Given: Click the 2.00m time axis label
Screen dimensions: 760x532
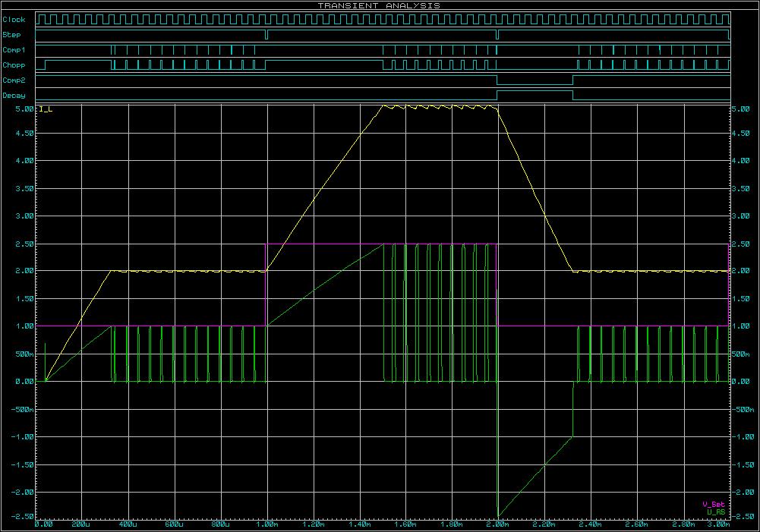Looking at the screenshot, I should pos(497,524).
